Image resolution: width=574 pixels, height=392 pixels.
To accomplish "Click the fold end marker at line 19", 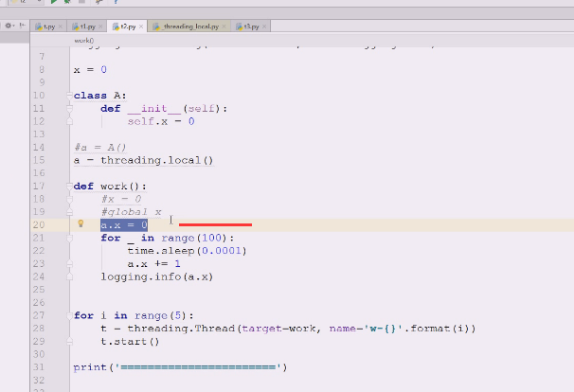I will point(69,212).
